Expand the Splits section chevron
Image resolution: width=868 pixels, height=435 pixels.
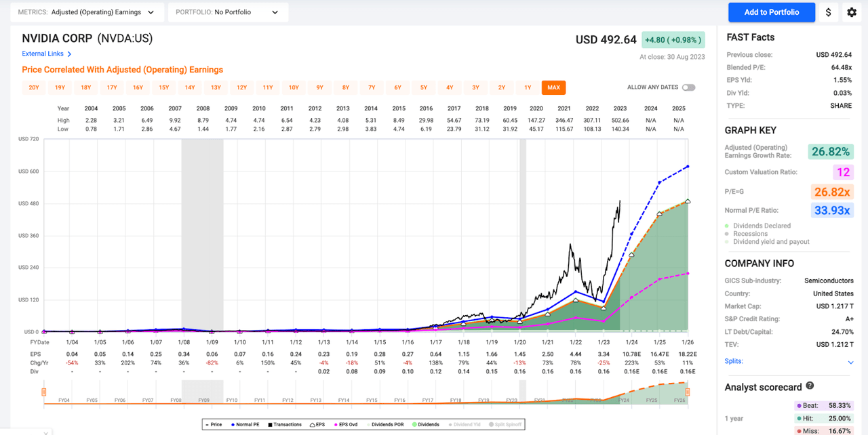(850, 362)
